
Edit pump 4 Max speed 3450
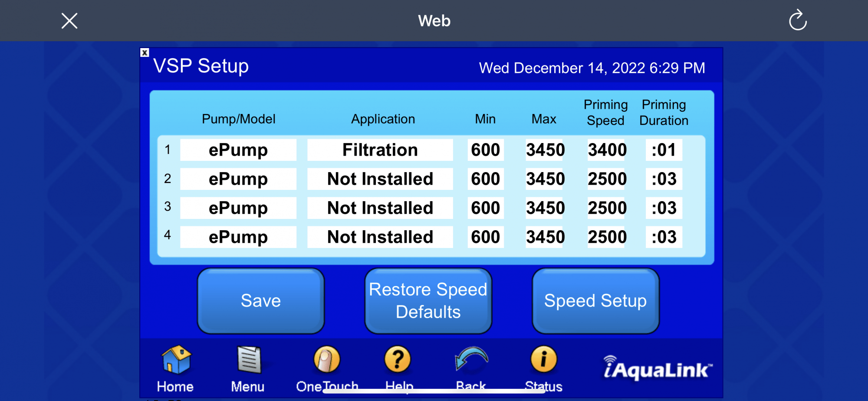[545, 237]
